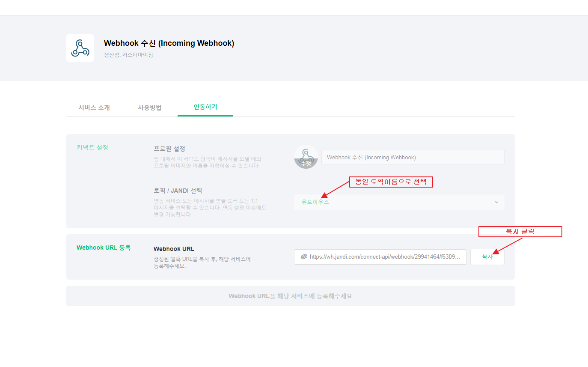This screenshot has width=588, height=367.
Task: Click the 토픽 / JANDI 선택 heading
Action: (178, 191)
